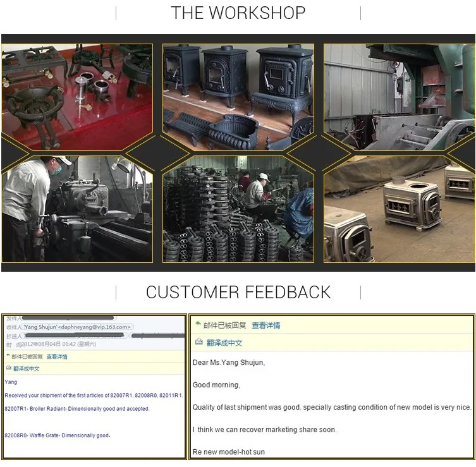Open 查看详情 link in the left email
Screen dimensions: 476x467
coord(56,356)
